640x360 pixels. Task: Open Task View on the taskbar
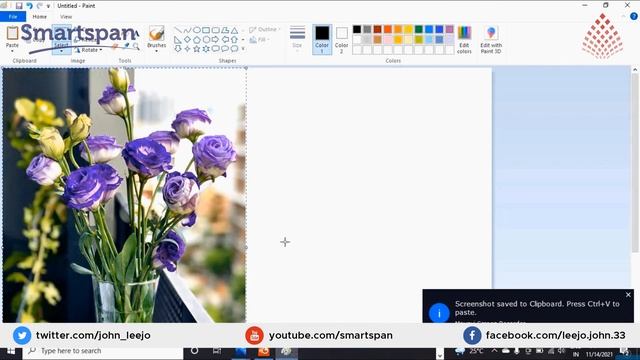(x=217, y=351)
